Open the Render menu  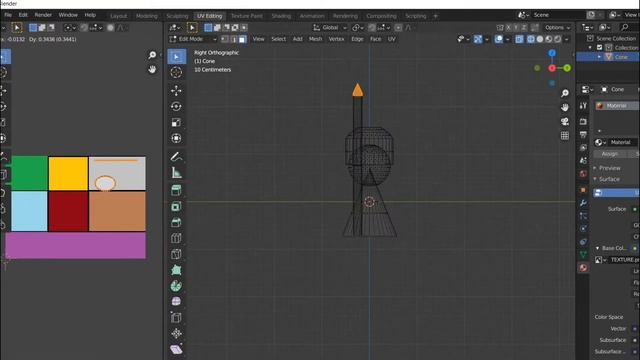(43, 15)
